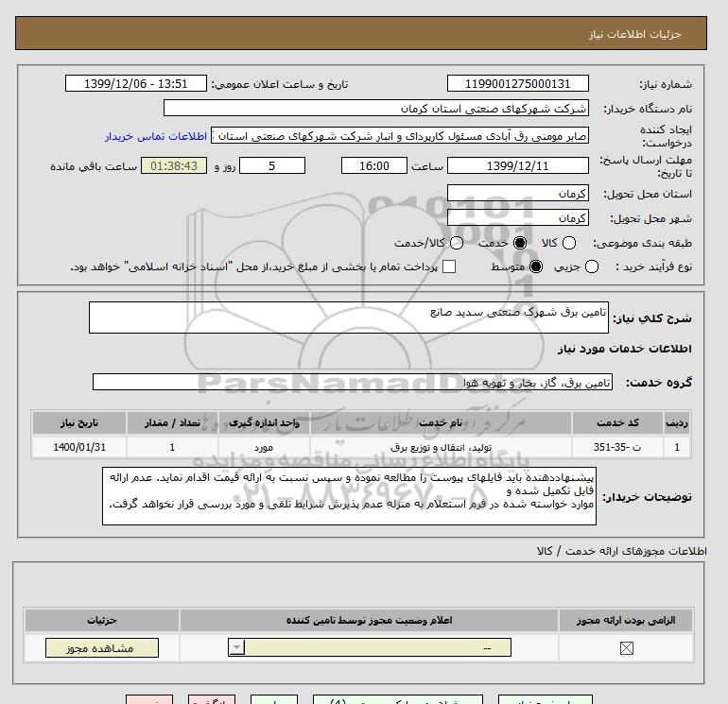Click the request creator field
The width and height of the screenshot is (728, 704).
pyautogui.click(x=400, y=135)
